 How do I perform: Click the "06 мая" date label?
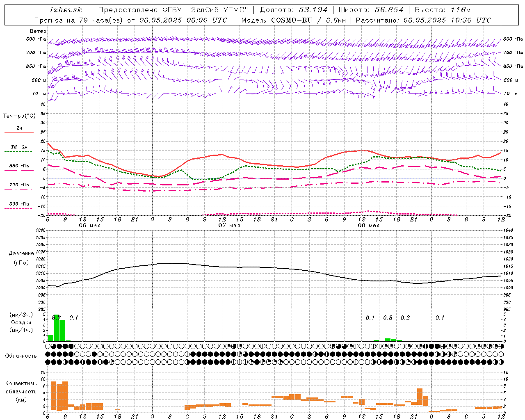coord(89,226)
